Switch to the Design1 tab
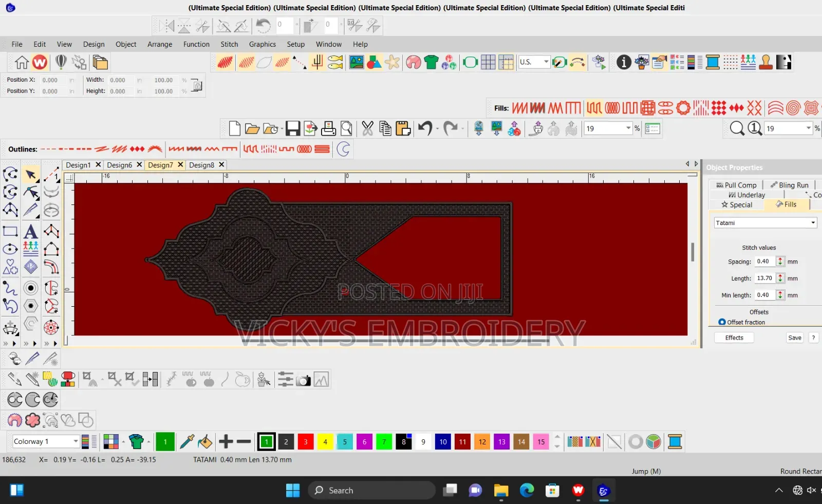 78,165
